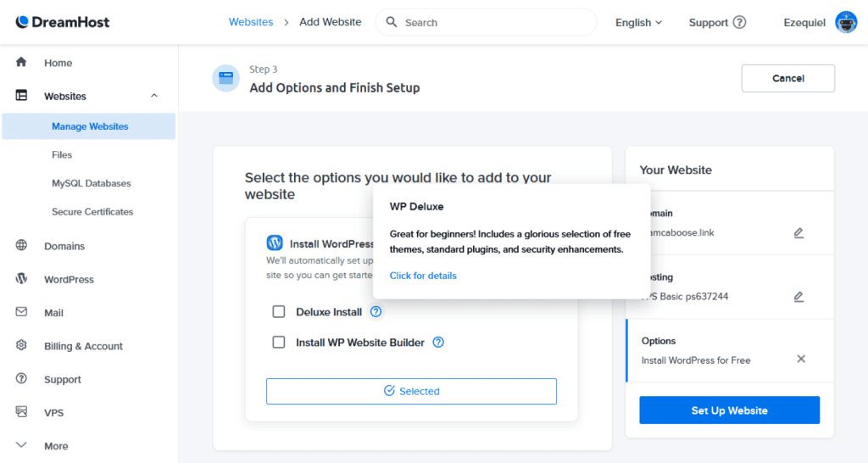Open MySQL Databases in sidebar
Image resolution: width=868 pixels, height=463 pixels.
[91, 183]
